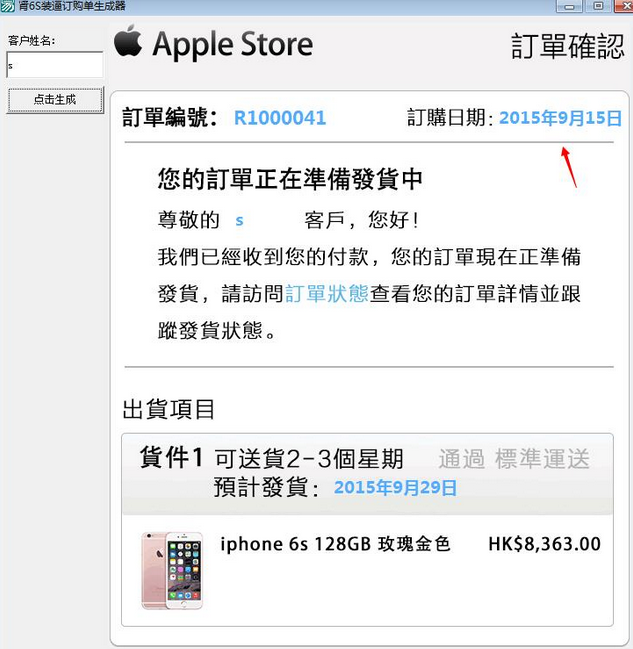Open the 訂單狀態 link
633x649 pixels.
click(327, 293)
